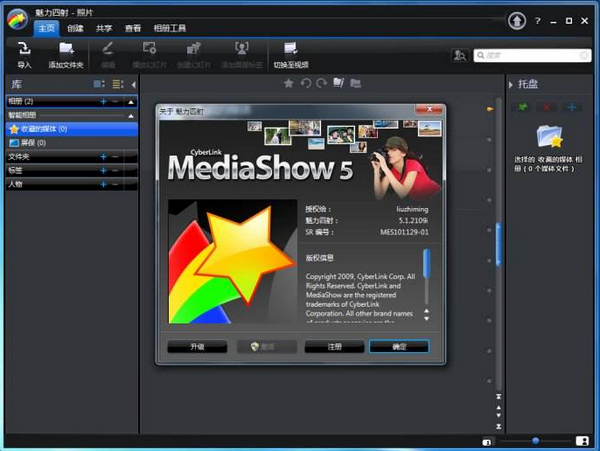Add a new album with 相册 plus icon
The width and height of the screenshot is (600, 451).
coord(103,101)
